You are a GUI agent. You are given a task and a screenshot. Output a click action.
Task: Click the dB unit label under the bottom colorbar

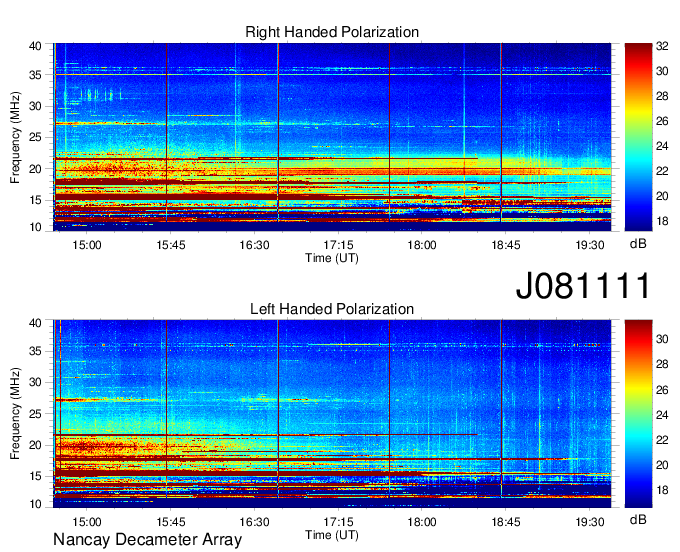(x=638, y=520)
